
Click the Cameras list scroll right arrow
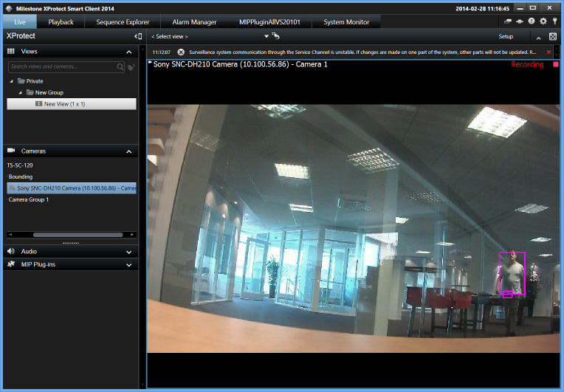132,235
